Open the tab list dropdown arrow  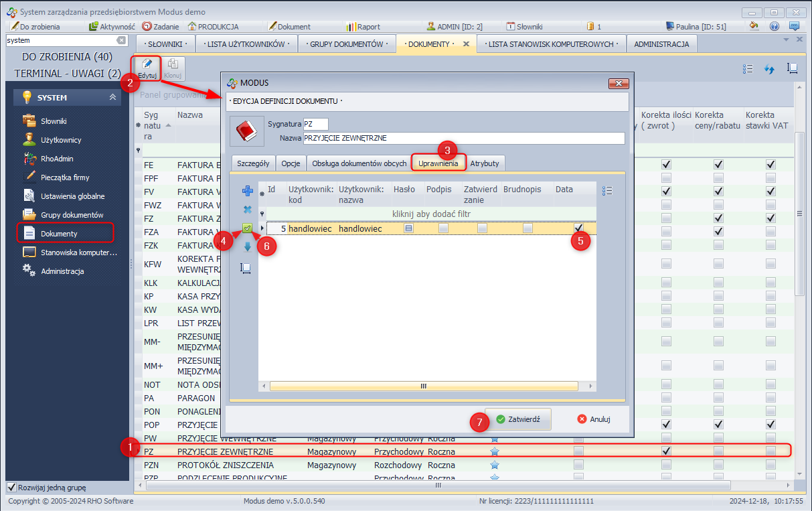pos(786,40)
